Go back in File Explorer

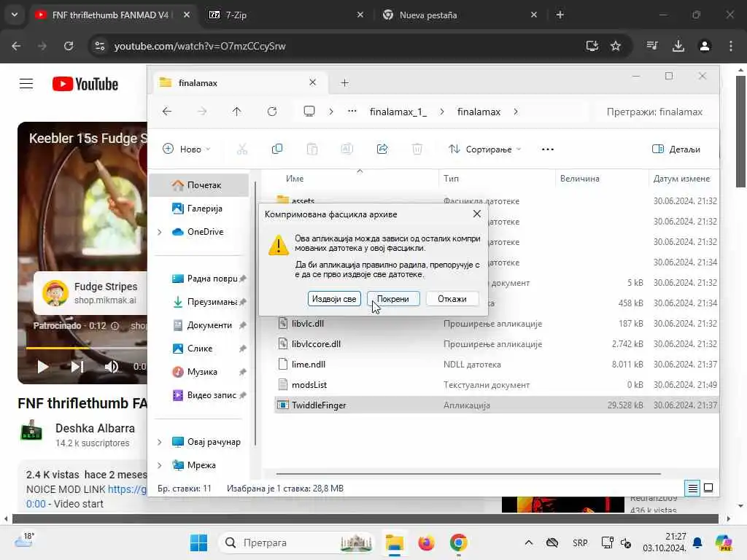pyautogui.click(x=167, y=112)
